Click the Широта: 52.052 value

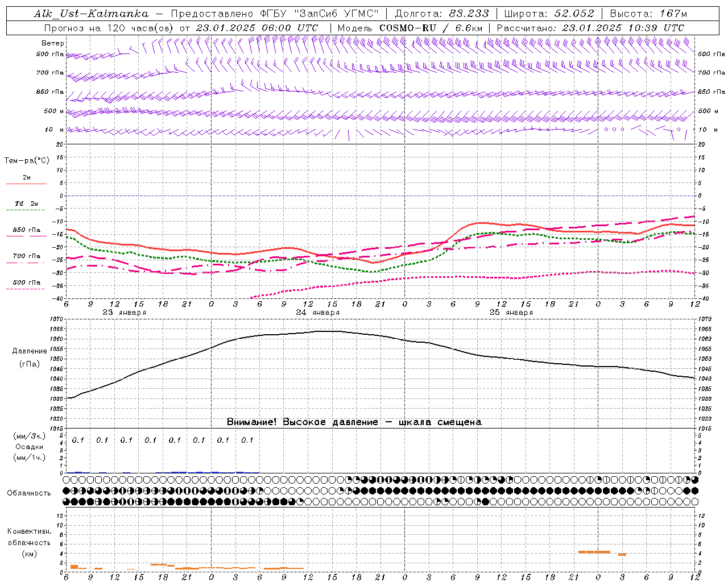click(549, 14)
